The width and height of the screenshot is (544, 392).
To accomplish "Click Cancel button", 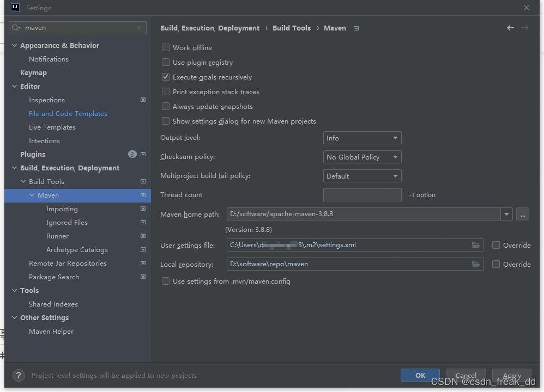I will tap(466, 375).
